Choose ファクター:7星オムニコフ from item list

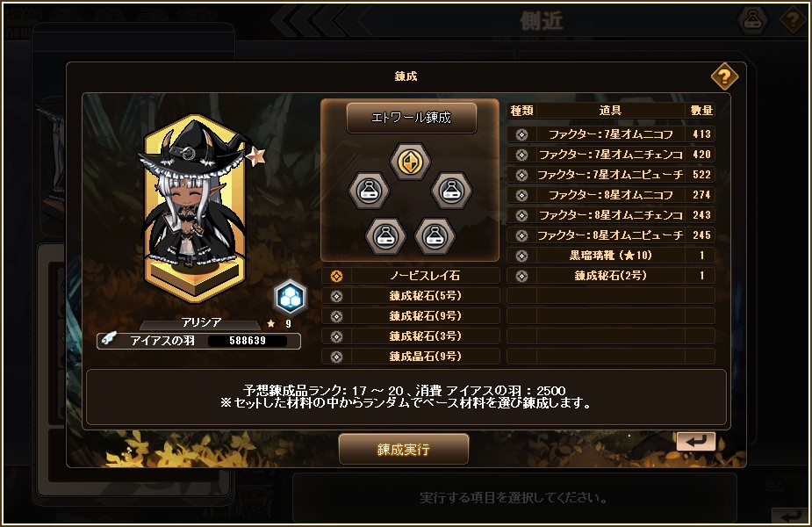611,134
